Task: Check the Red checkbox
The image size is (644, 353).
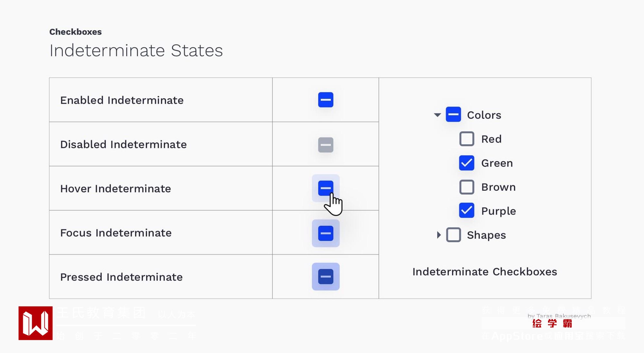Action: coord(467,139)
